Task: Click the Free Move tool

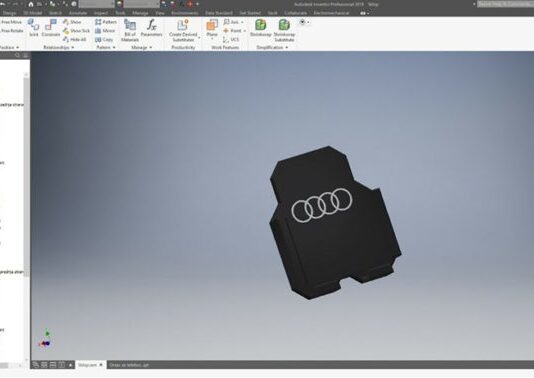Action: 11,22
